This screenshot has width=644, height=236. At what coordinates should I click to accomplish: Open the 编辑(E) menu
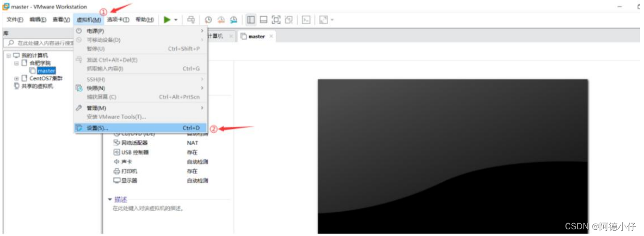(38, 20)
